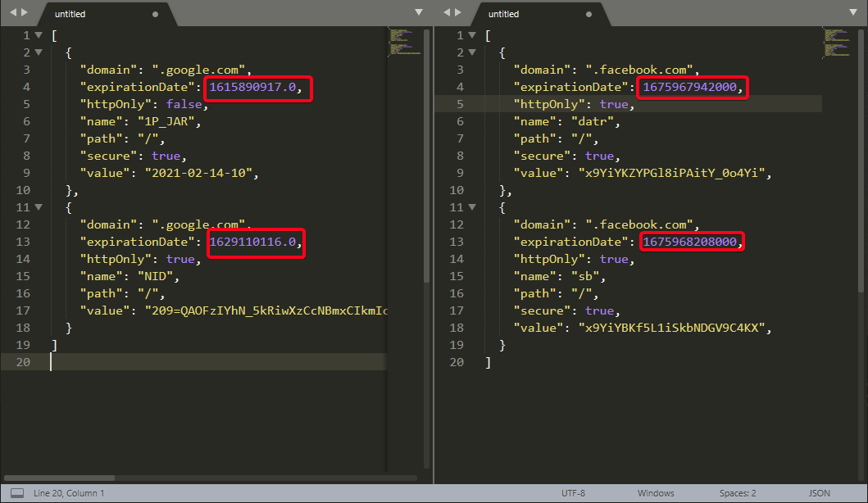Image resolution: width=868 pixels, height=503 pixels.
Task: Open right pane tab list dropdown
Action: click(853, 12)
